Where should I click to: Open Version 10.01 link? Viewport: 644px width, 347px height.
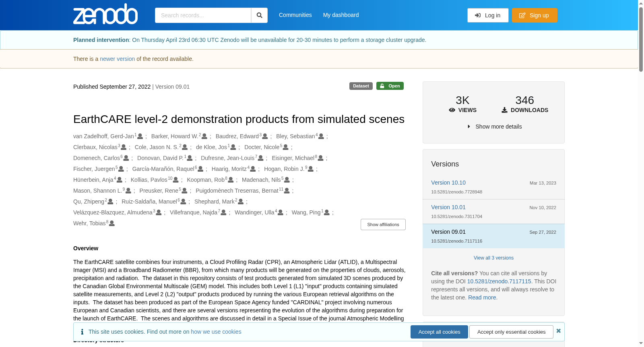click(x=448, y=207)
